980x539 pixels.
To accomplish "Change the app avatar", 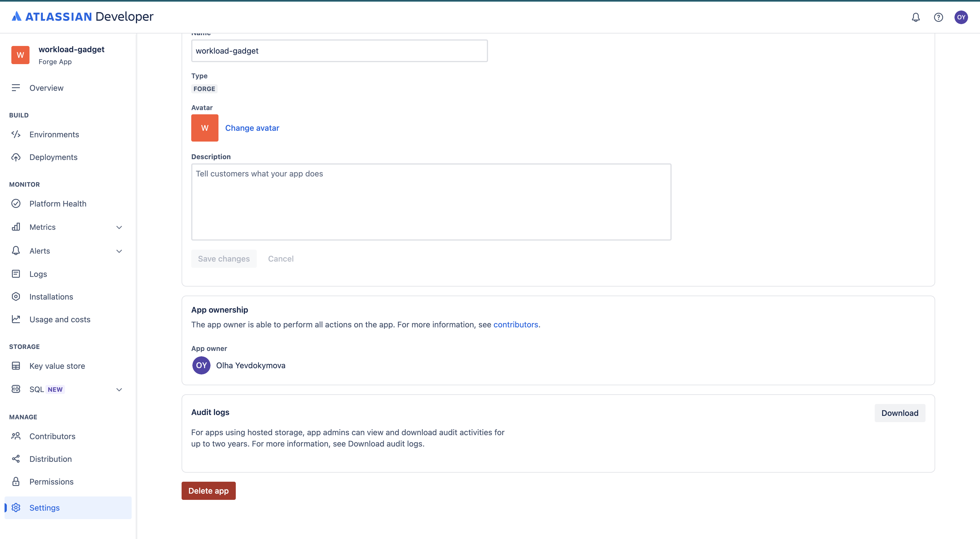I will coord(252,128).
